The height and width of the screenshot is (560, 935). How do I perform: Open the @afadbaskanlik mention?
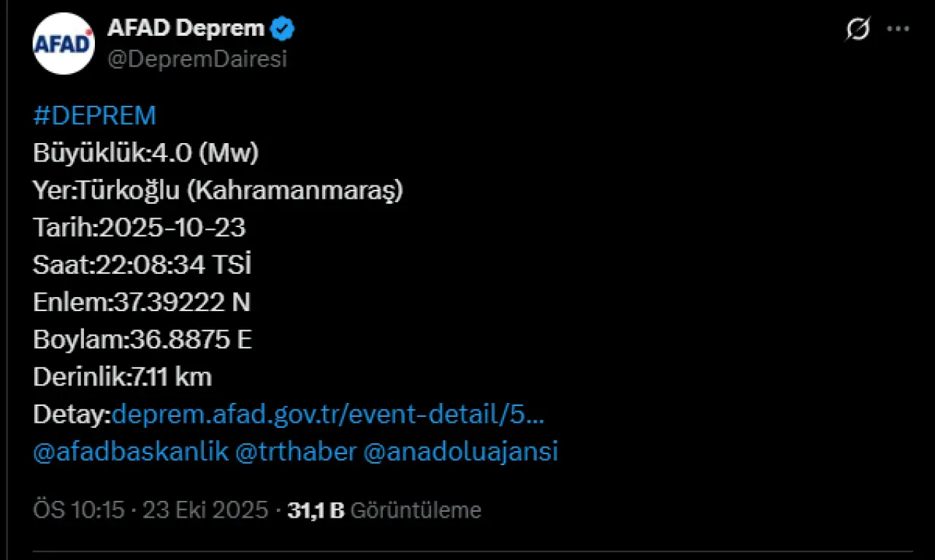(131, 452)
